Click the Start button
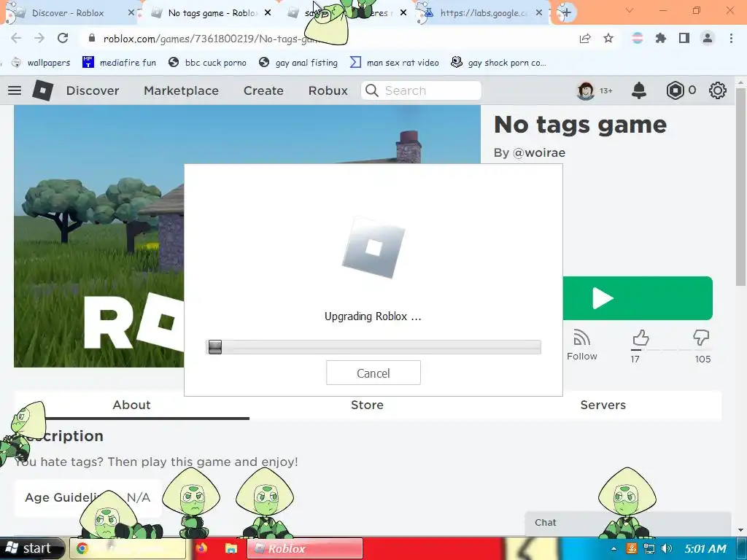Viewport: 747px width, 560px height. pos(32,548)
